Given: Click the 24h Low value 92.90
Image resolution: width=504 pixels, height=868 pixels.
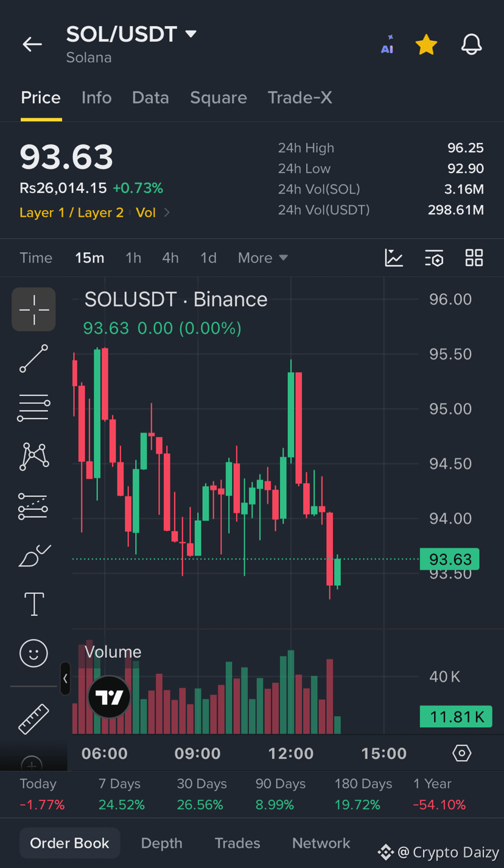Looking at the screenshot, I should tap(466, 169).
